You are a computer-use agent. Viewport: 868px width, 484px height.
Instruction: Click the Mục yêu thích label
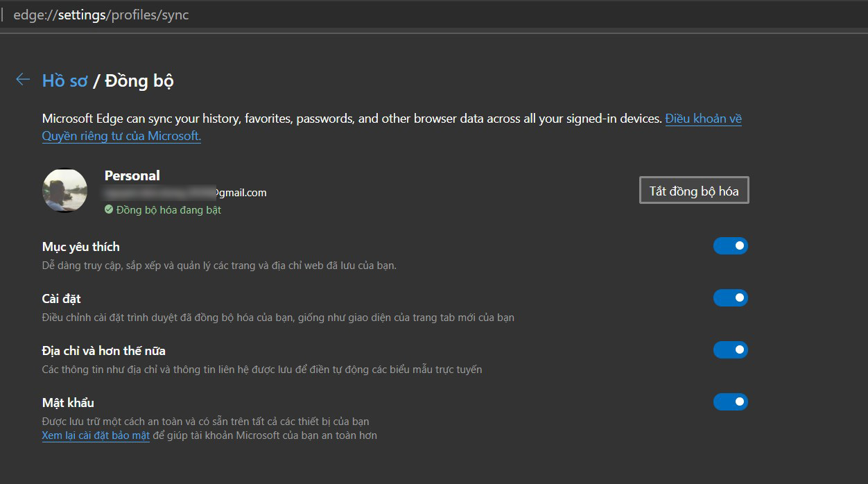click(x=80, y=247)
